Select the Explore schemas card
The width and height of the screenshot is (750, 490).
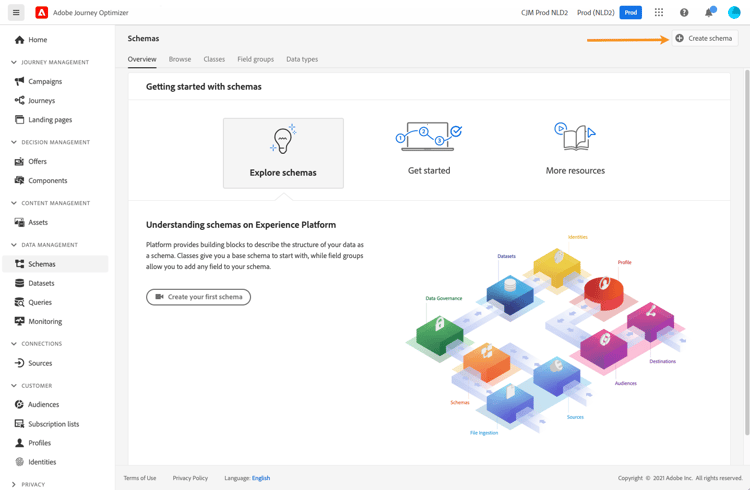pyautogui.click(x=283, y=153)
